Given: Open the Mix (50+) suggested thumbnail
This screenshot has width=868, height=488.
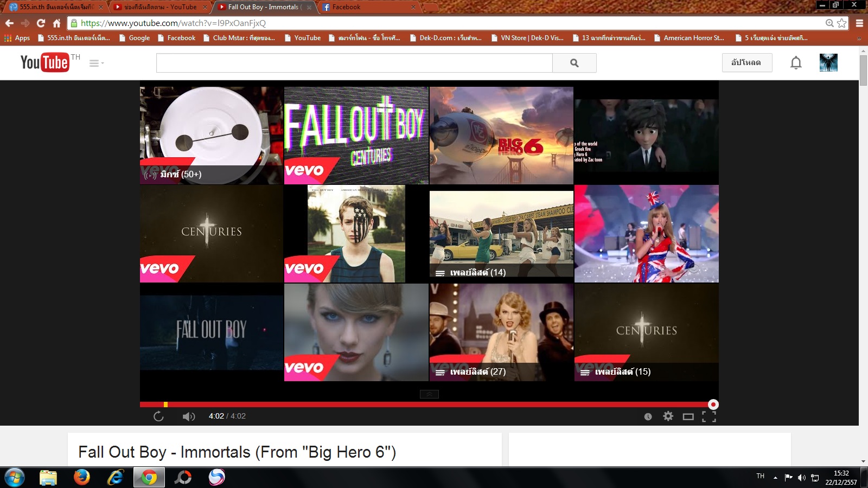Looking at the screenshot, I should (x=212, y=136).
